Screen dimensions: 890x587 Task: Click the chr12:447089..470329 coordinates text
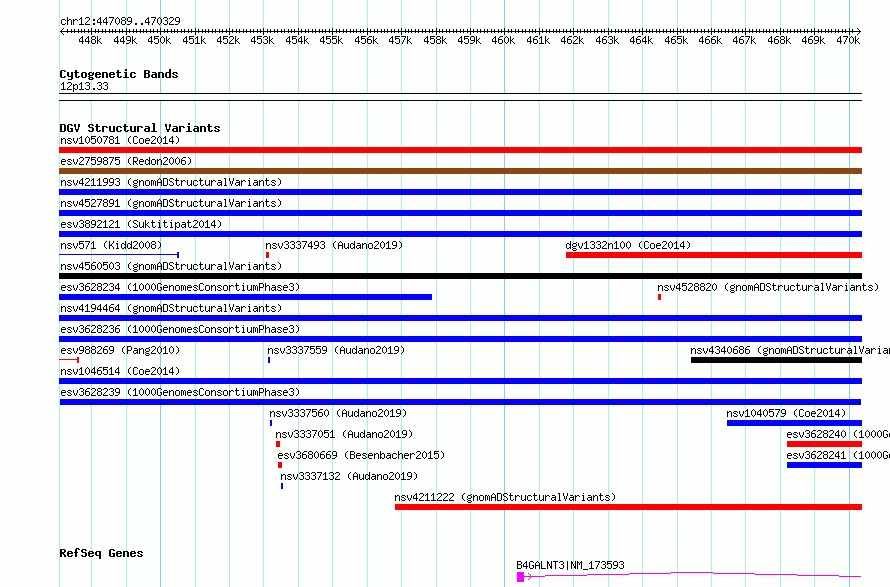tap(120, 22)
